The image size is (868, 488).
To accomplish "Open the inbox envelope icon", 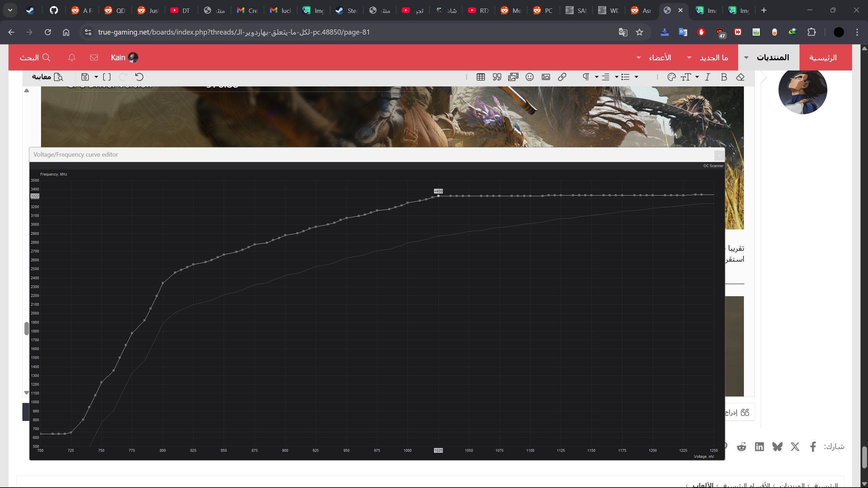I will (94, 58).
